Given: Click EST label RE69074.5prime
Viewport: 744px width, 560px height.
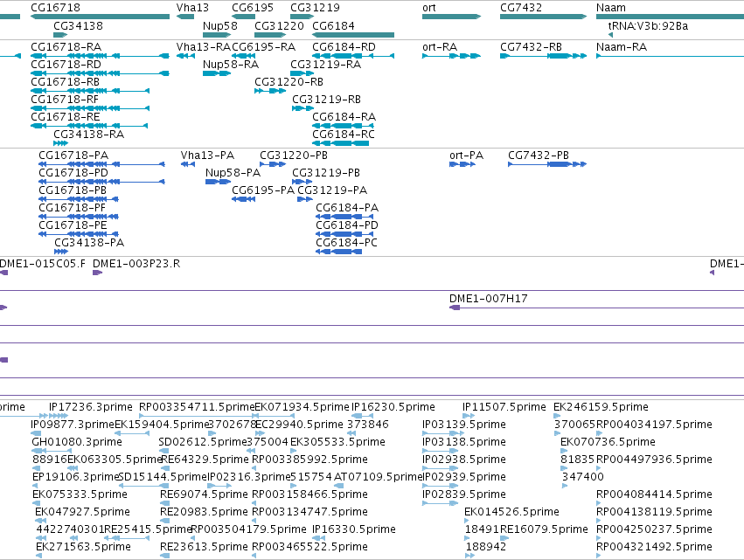Looking at the screenshot, I should tap(204, 494).
